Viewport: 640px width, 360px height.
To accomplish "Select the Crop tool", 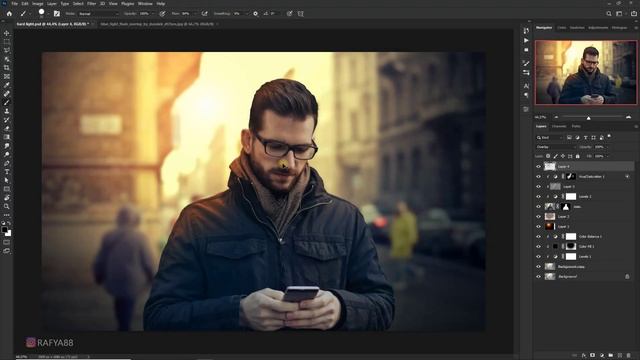I will pyautogui.click(x=7, y=68).
